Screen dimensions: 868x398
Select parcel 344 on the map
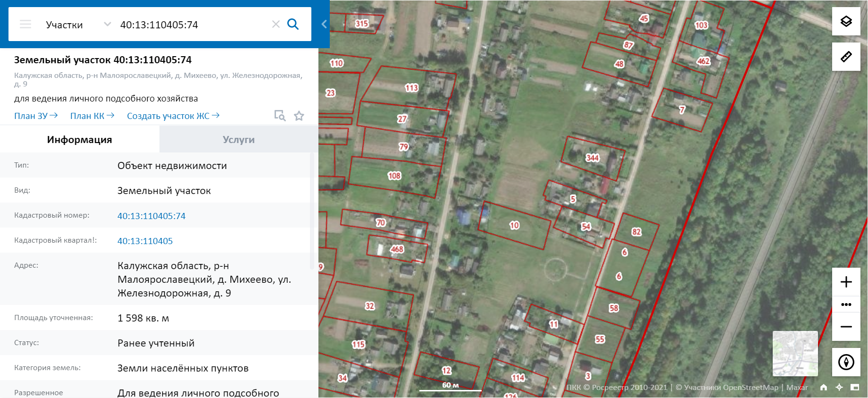pos(593,158)
